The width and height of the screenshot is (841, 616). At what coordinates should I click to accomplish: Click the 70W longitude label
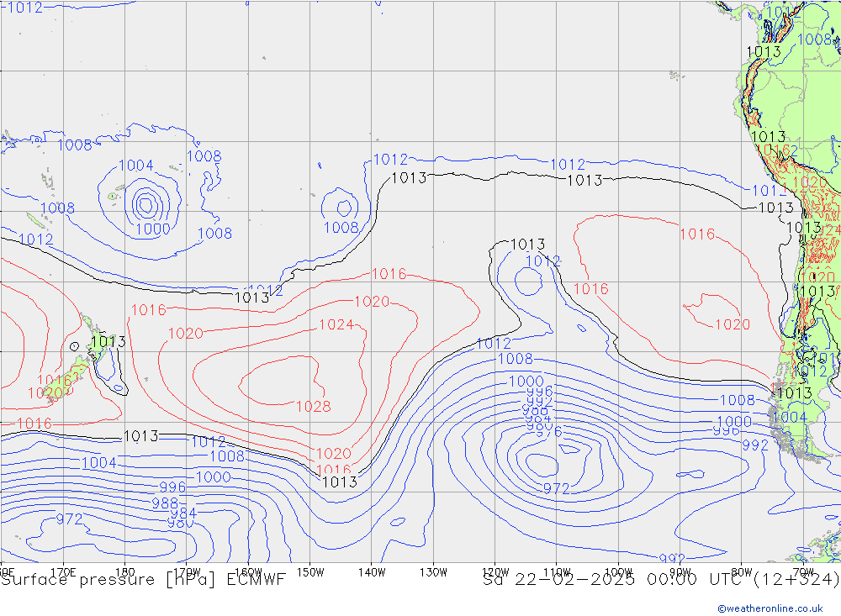click(x=803, y=571)
